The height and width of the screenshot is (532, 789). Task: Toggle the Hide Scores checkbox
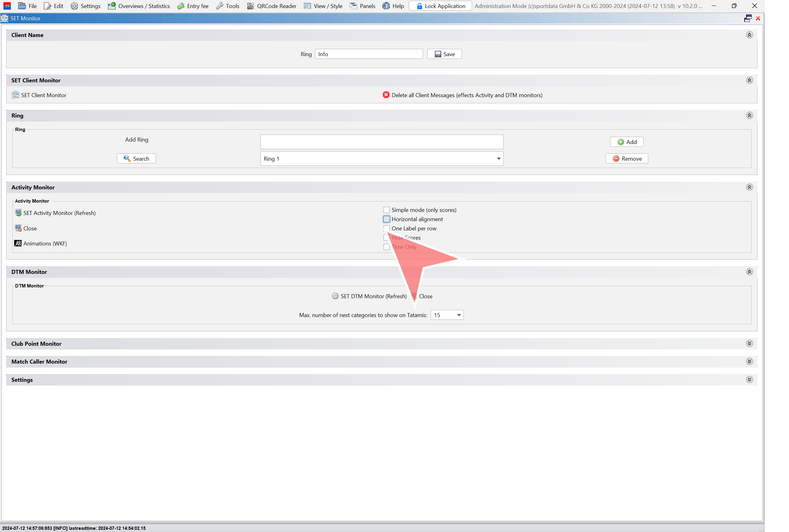click(386, 237)
